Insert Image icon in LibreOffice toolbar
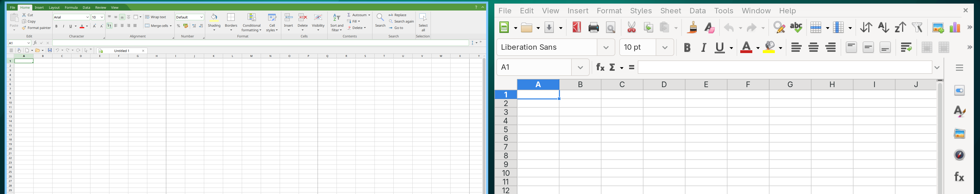The image size is (980, 194). [938, 27]
